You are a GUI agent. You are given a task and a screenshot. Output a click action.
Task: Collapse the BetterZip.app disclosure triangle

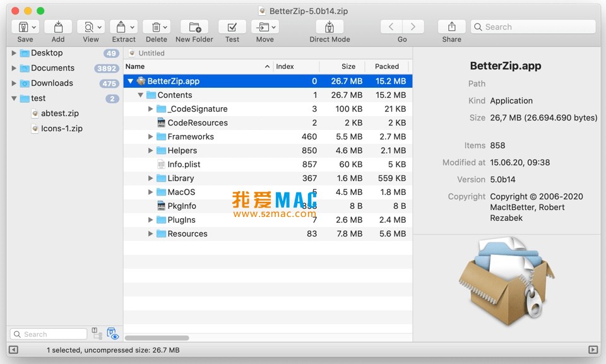pos(131,81)
